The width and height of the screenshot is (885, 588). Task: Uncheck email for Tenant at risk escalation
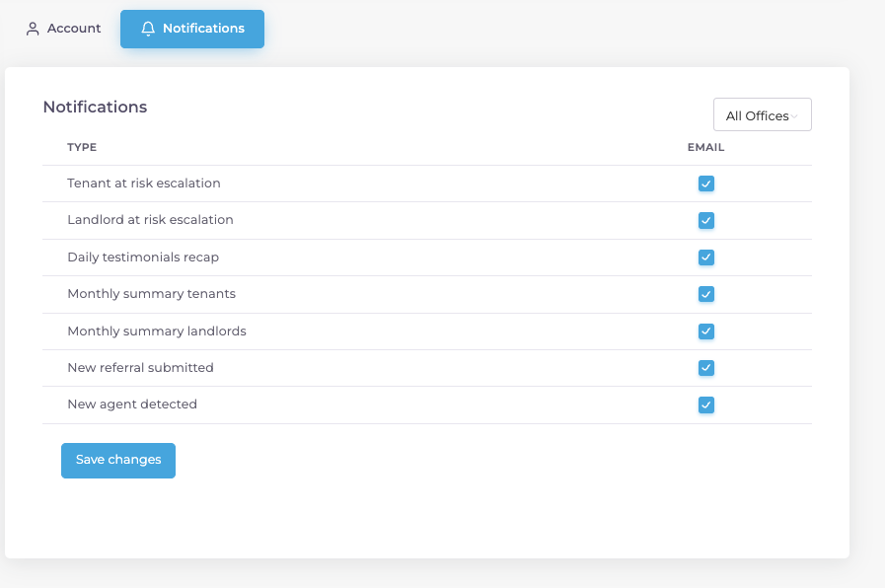click(x=706, y=184)
